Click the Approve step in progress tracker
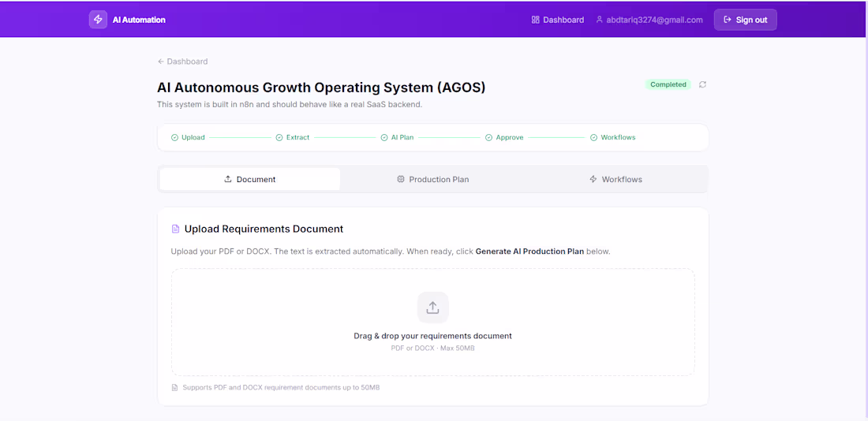 pyautogui.click(x=504, y=137)
